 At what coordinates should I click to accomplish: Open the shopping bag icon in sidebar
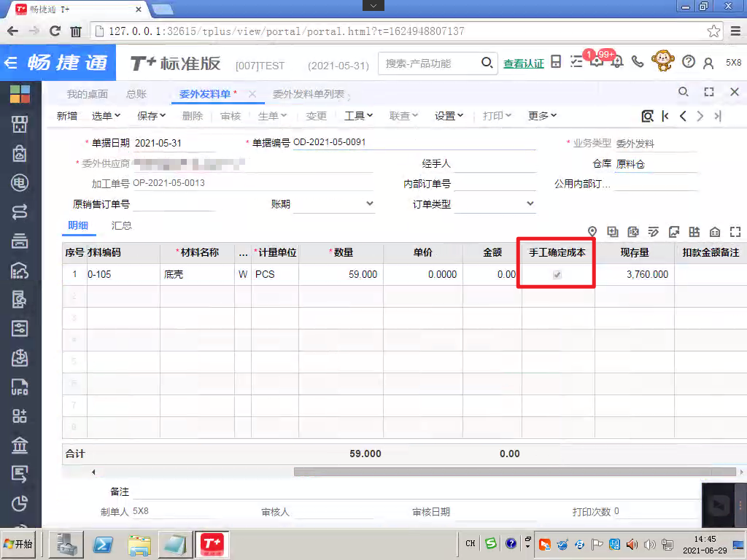pyautogui.click(x=20, y=153)
